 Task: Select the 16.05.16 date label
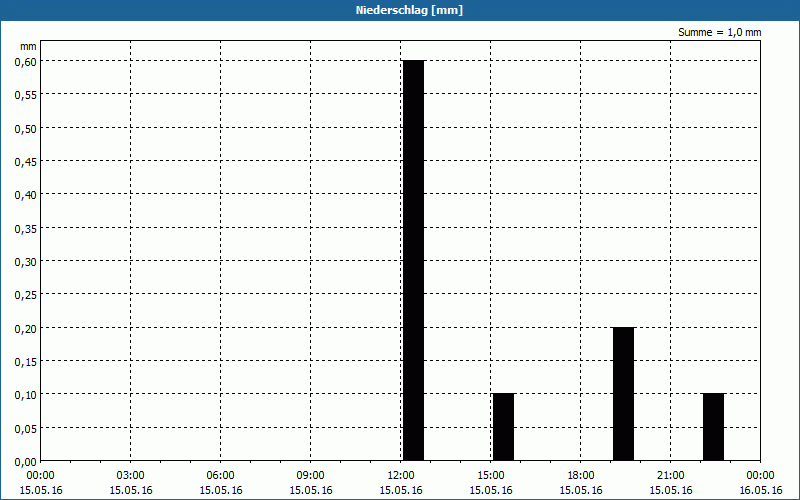pyautogui.click(x=760, y=490)
